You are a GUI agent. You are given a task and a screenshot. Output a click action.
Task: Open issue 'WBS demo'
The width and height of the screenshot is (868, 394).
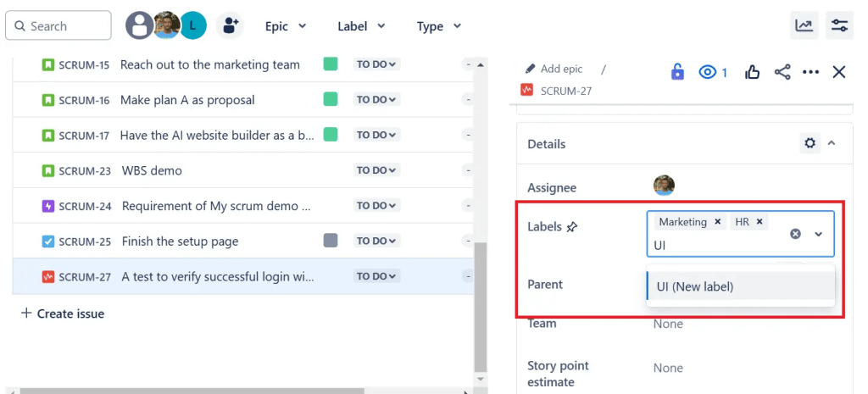click(x=152, y=170)
